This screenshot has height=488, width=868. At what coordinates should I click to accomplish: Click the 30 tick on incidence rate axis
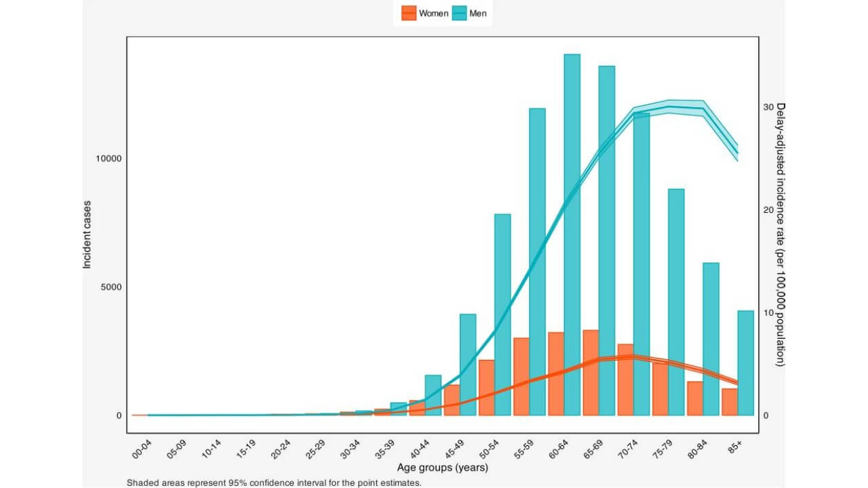[768, 107]
